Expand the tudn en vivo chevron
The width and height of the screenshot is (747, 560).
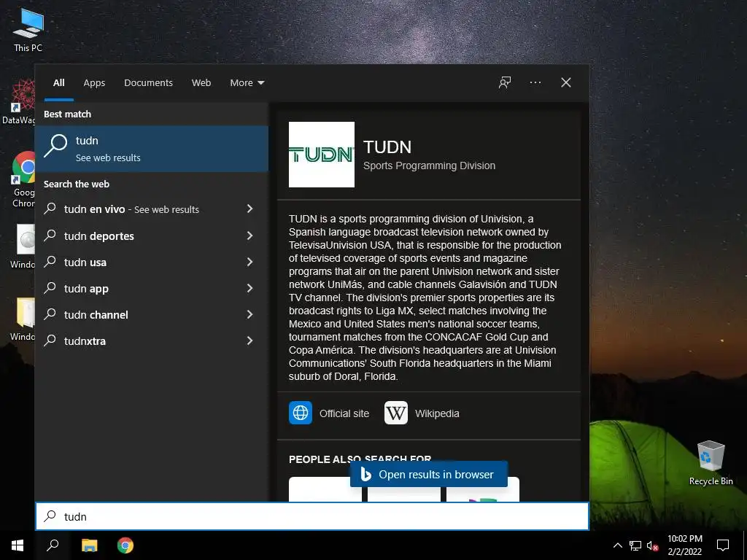point(249,209)
